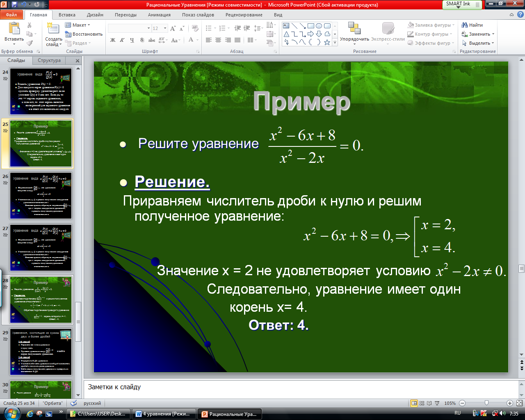Open the Change Case (Aa) dropdown

tap(176, 40)
